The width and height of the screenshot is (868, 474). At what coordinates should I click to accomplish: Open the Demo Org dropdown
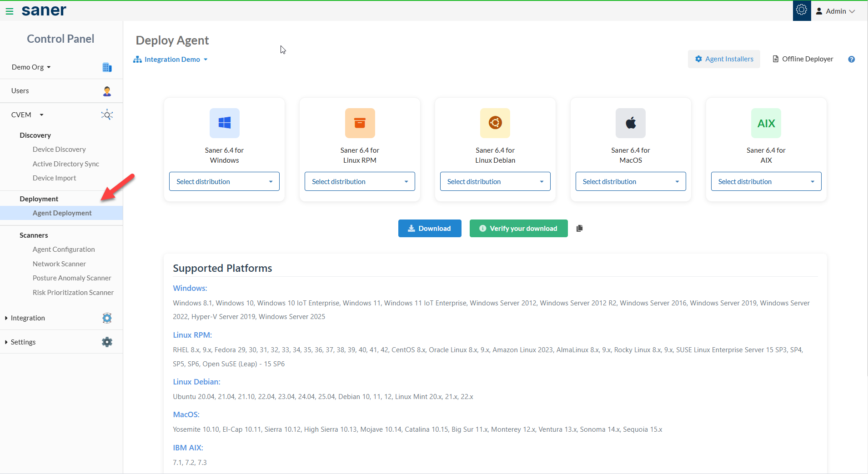(x=31, y=67)
